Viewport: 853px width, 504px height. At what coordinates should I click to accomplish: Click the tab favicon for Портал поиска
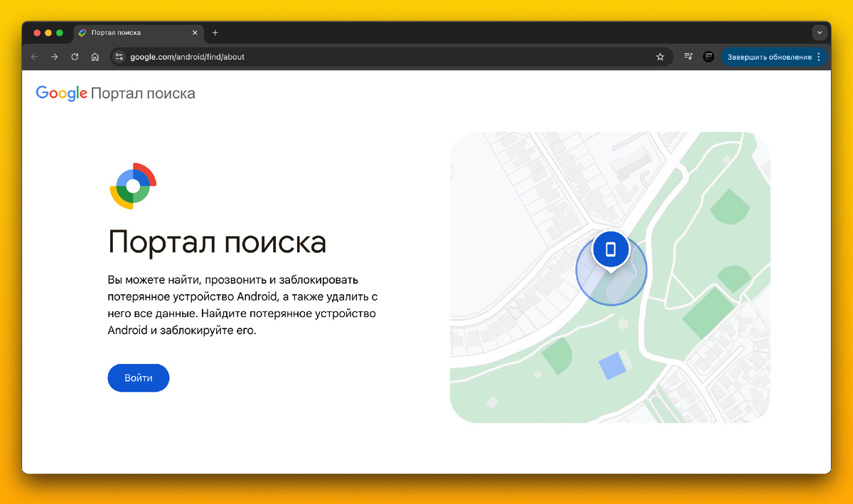pos(82,33)
